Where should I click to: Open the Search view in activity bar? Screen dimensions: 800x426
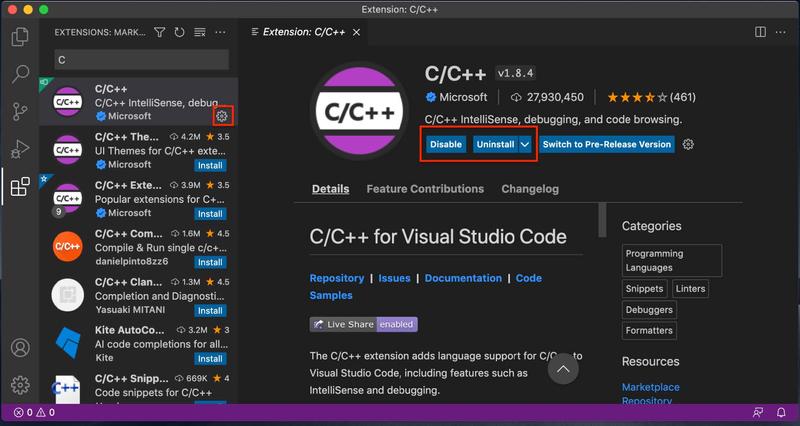tap(19, 74)
